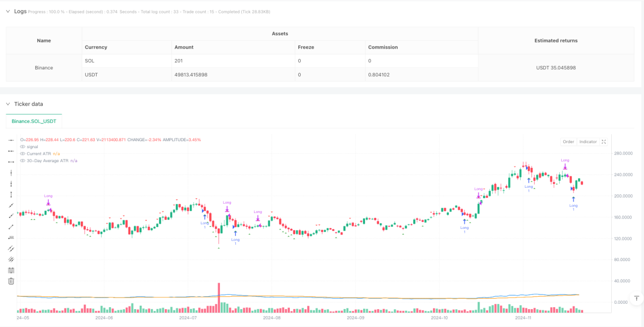Delete drawings with the trash icon
Image resolution: width=644 pixels, height=327 pixels.
11,281
